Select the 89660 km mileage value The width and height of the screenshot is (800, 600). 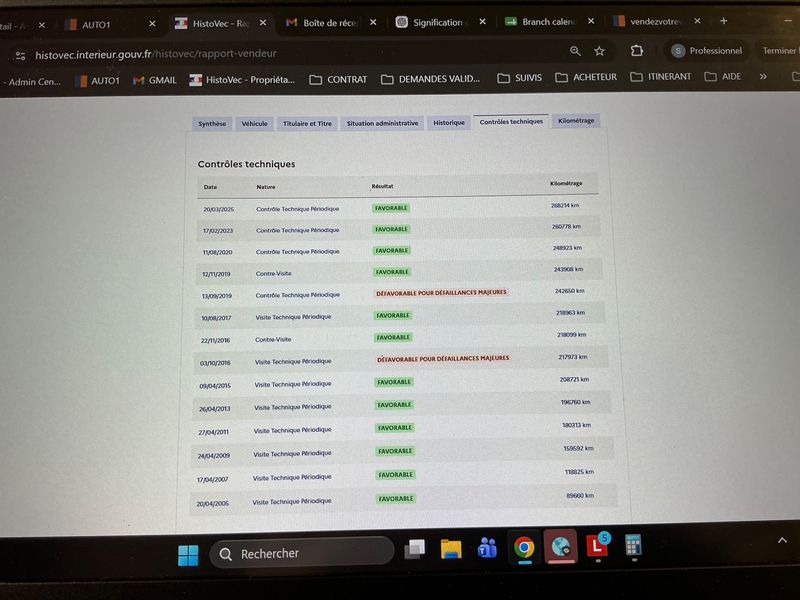[580, 495]
